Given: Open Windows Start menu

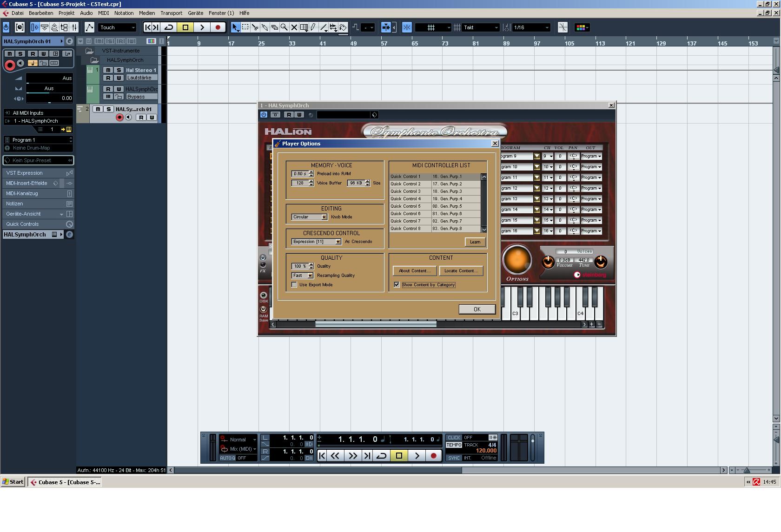Looking at the screenshot, I should (13, 482).
